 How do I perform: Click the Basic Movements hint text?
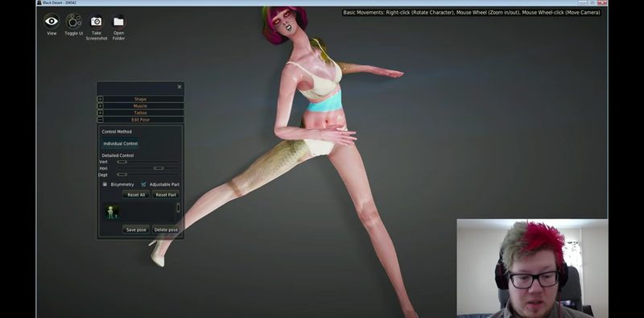(x=472, y=13)
